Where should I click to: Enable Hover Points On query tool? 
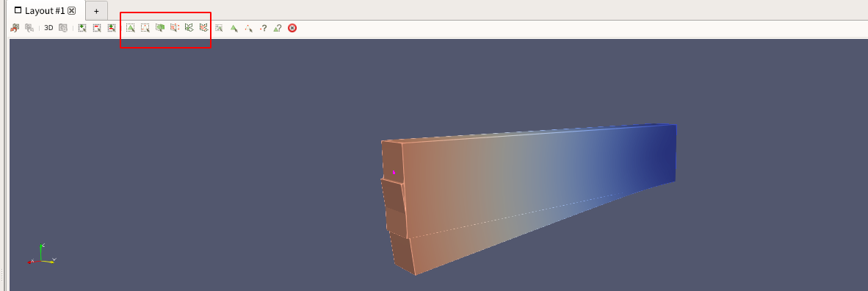coord(264,28)
